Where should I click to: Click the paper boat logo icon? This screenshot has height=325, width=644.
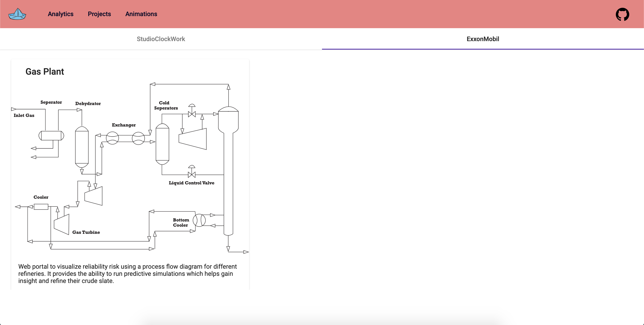(x=17, y=14)
